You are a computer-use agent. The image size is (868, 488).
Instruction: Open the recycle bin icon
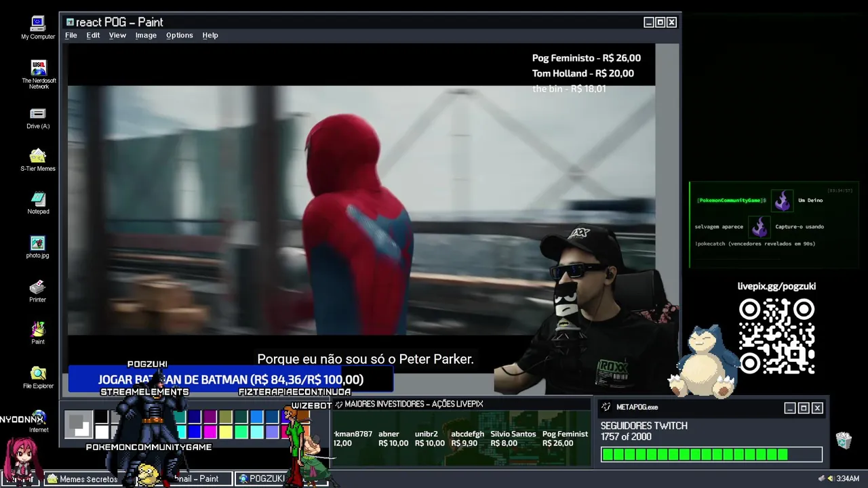pyautogui.click(x=843, y=441)
